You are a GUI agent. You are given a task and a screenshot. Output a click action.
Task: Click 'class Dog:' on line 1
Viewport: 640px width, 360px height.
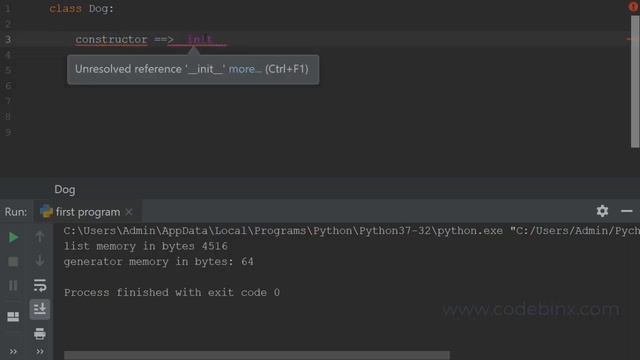coord(82,9)
